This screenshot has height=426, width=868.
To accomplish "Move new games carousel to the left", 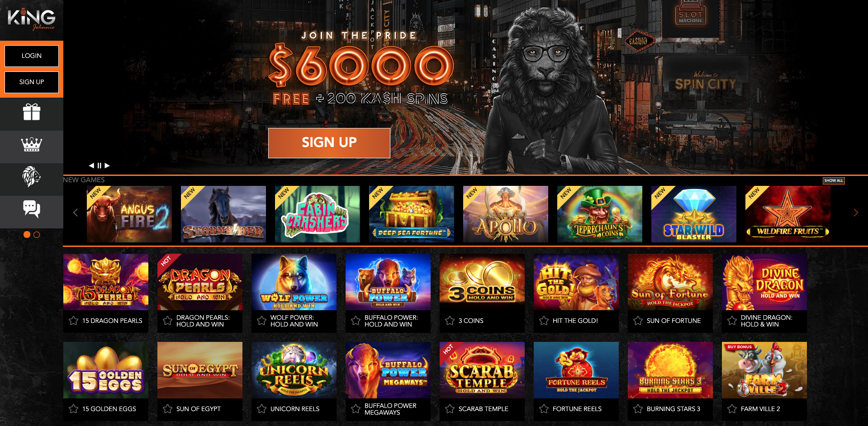I will pyautogui.click(x=76, y=213).
